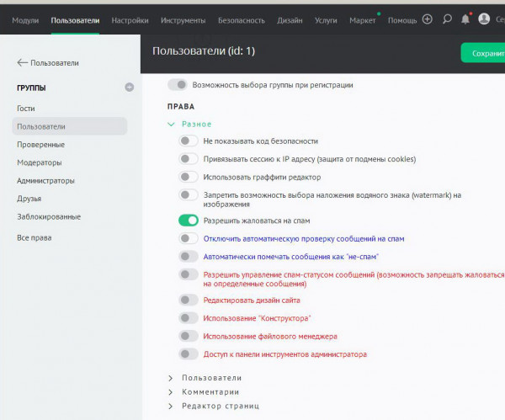Go back via Пользователи arrow

(48, 63)
